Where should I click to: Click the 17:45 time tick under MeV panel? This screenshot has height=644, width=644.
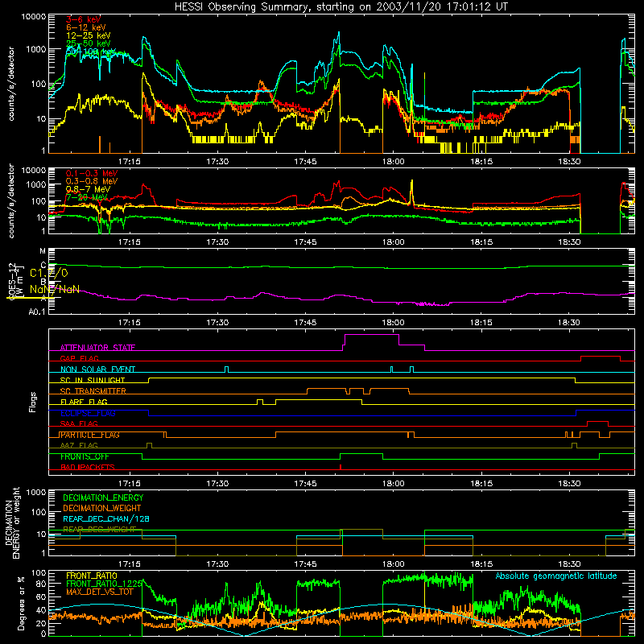pyautogui.click(x=305, y=242)
